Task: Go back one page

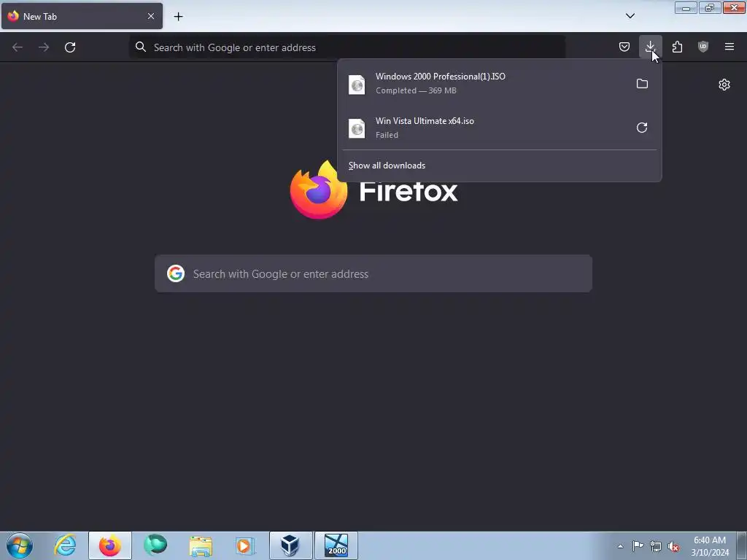Action: [x=18, y=47]
